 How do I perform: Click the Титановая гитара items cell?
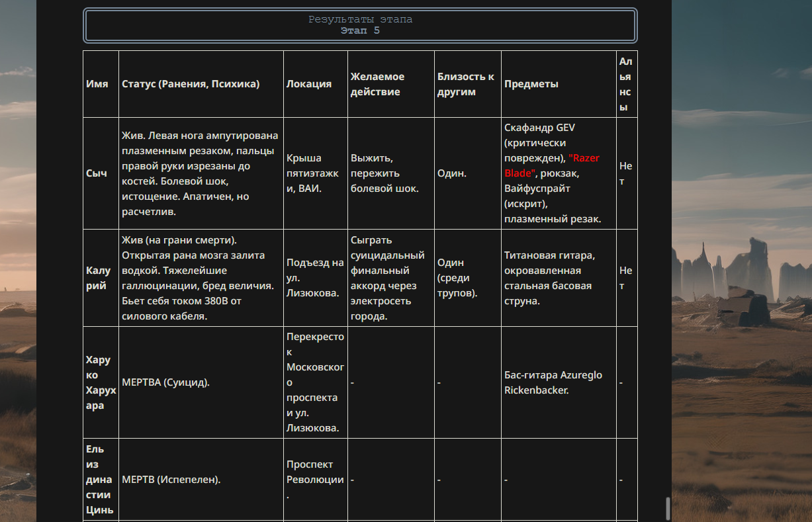pos(559,278)
